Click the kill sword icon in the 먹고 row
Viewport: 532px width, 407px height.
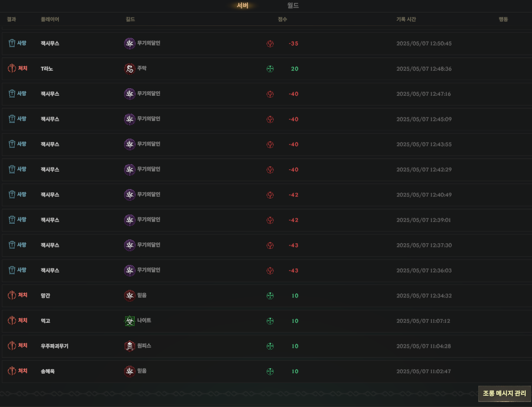pos(12,321)
